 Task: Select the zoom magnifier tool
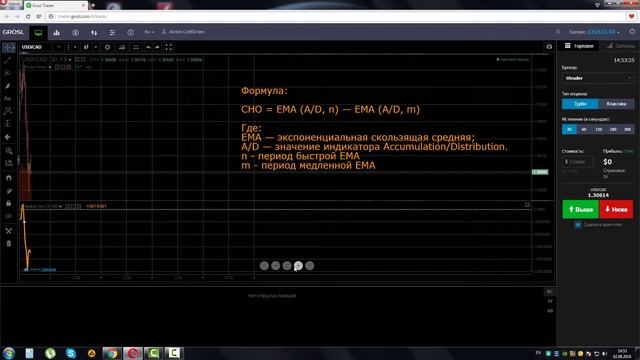coord(8,151)
